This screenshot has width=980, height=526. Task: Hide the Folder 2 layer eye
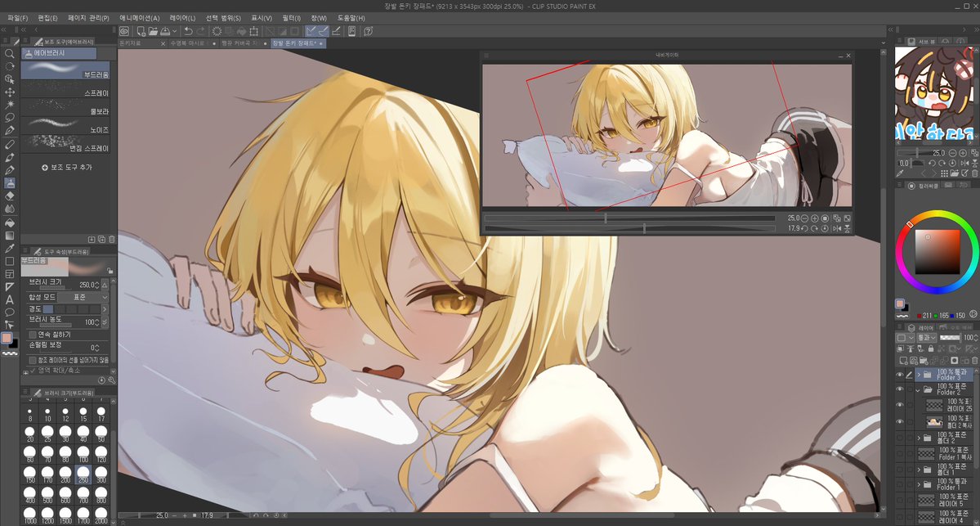point(900,389)
